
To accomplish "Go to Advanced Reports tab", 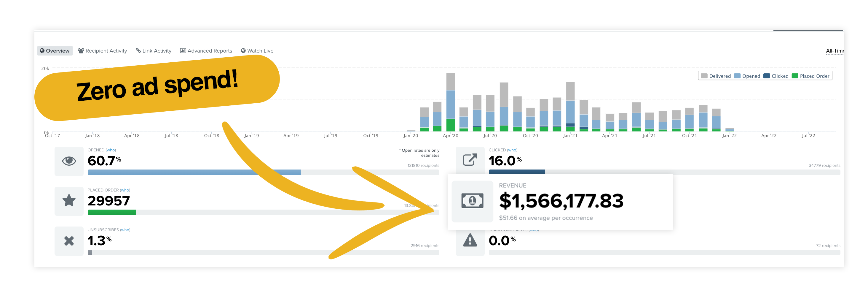I will tap(206, 50).
